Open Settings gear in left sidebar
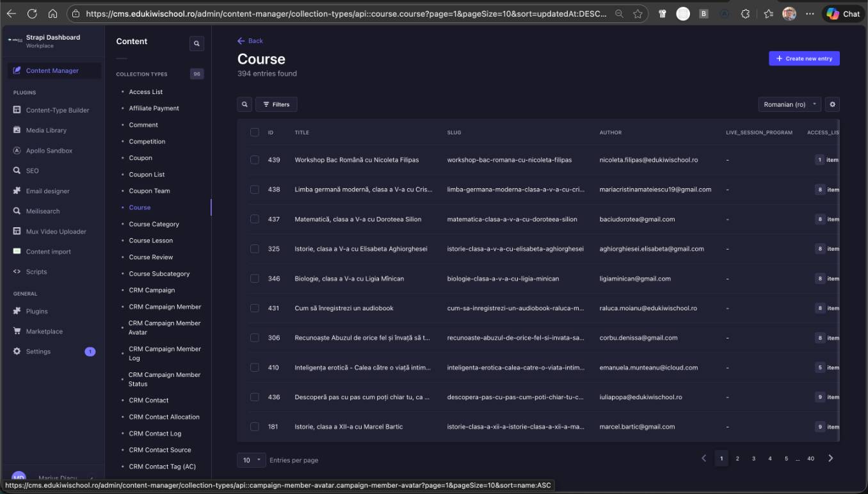 pyautogui.click(x=17, y=351)
